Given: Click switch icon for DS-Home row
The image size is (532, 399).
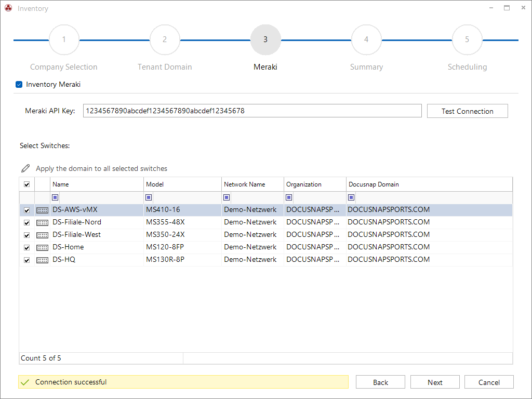Looking at the screenshot, I should click(x=43, y=248).
